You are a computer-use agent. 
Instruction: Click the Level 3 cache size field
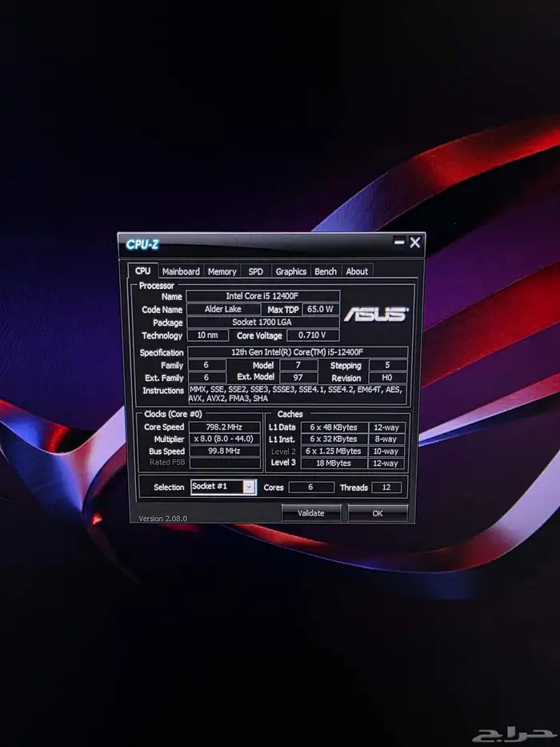point(334,463)
